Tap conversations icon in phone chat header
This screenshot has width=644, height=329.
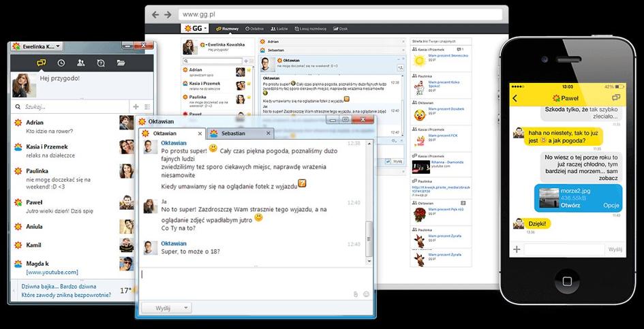tap(616, 98)
